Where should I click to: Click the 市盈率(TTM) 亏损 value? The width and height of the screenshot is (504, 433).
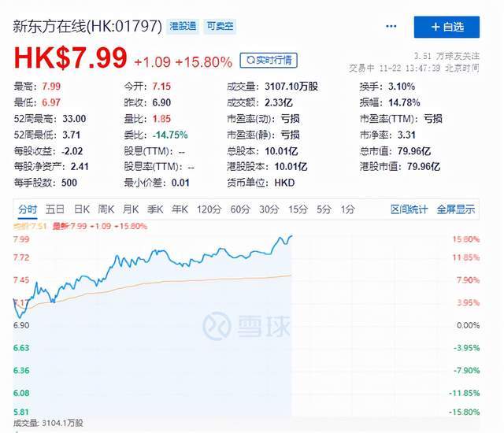click(432, 119)
